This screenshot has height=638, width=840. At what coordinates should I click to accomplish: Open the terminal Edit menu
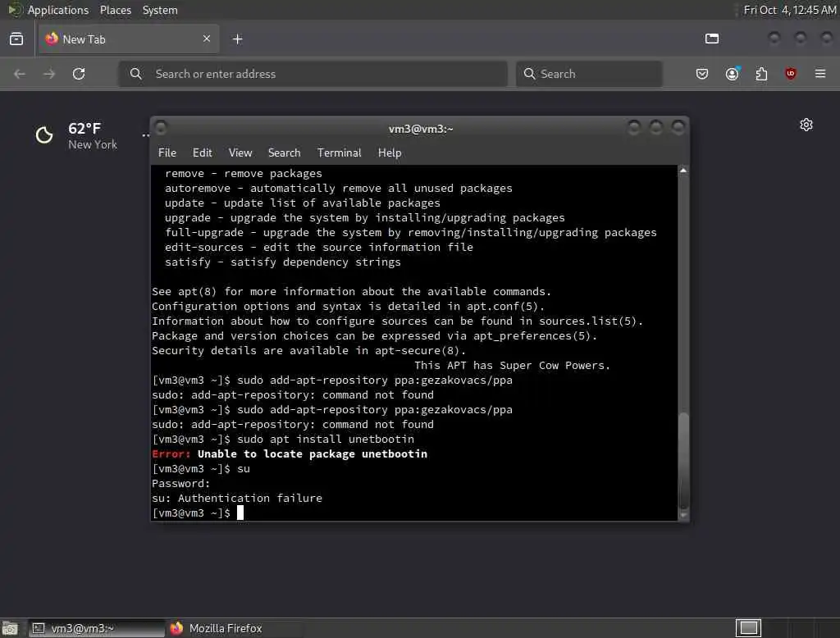[202, 153]
